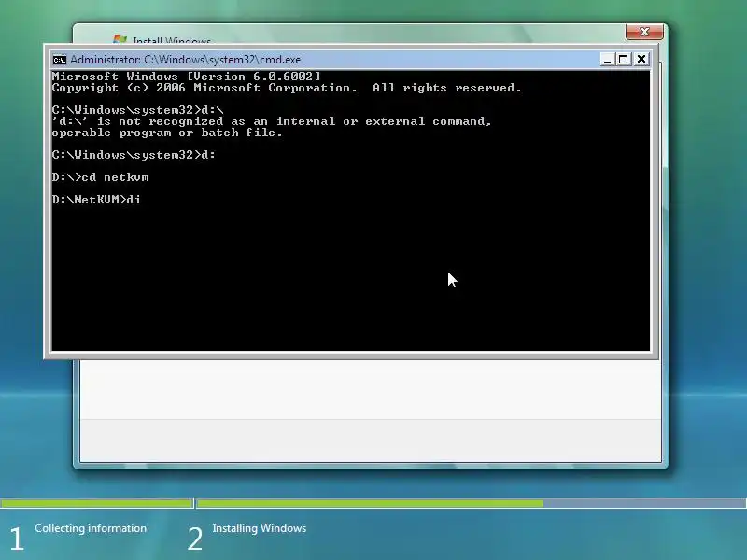Click the 'C:\Windows\system32>d:' command line
The height and width of the screenshot is (560, 747).
click(x=134, y=155)
